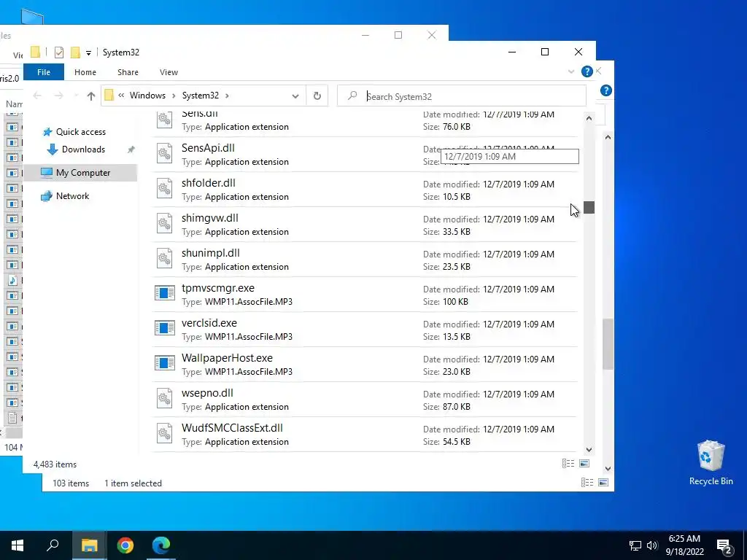
Task: Open taskbar search
Action: click(53, 545)
